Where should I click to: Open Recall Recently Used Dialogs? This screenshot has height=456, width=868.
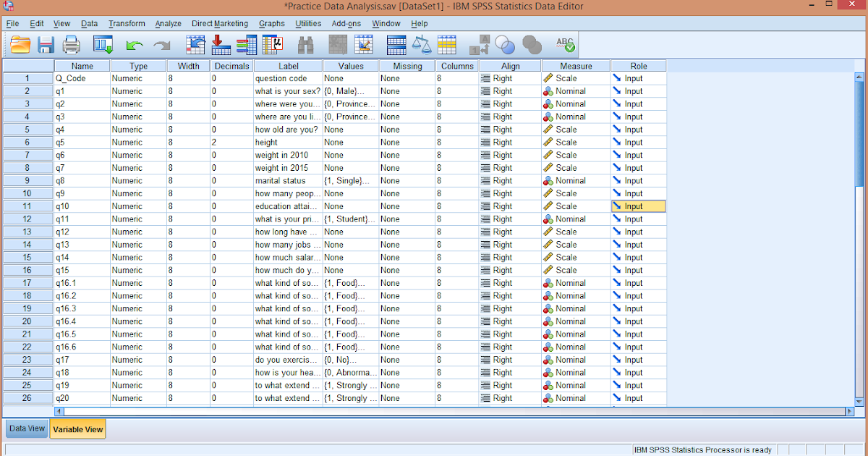103,44
